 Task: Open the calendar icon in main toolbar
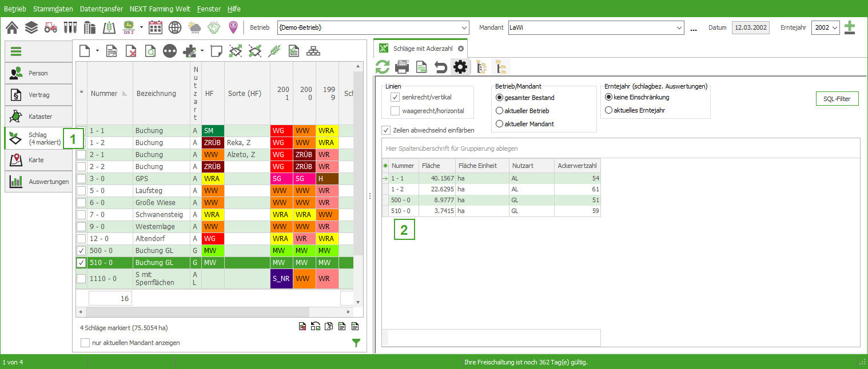point(156,27)
